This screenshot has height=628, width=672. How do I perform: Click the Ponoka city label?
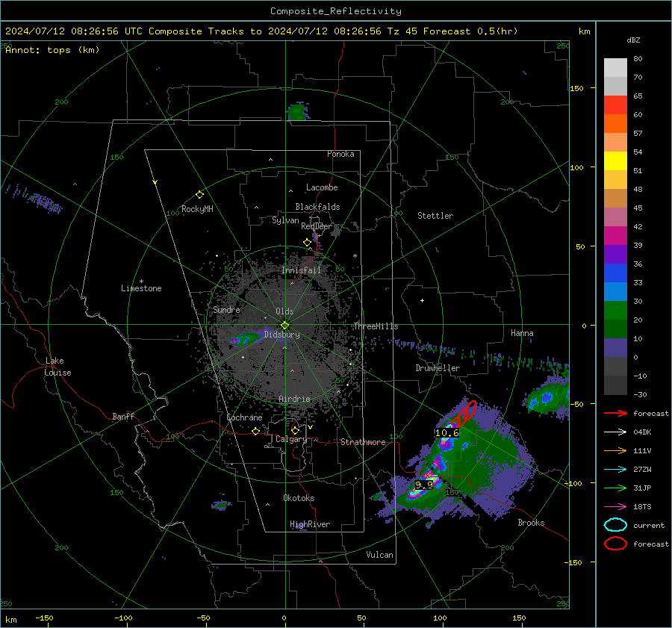click(x=340, y=154)
